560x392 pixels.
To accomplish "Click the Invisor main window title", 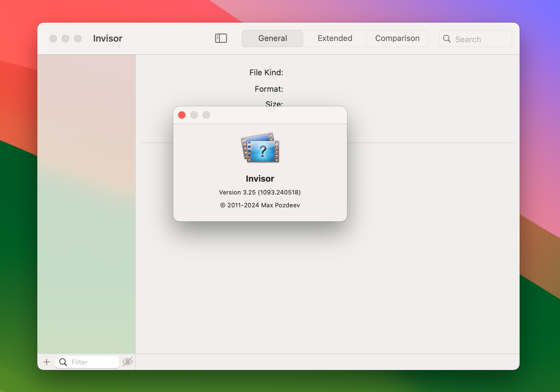I will click(x=108, y=39).
